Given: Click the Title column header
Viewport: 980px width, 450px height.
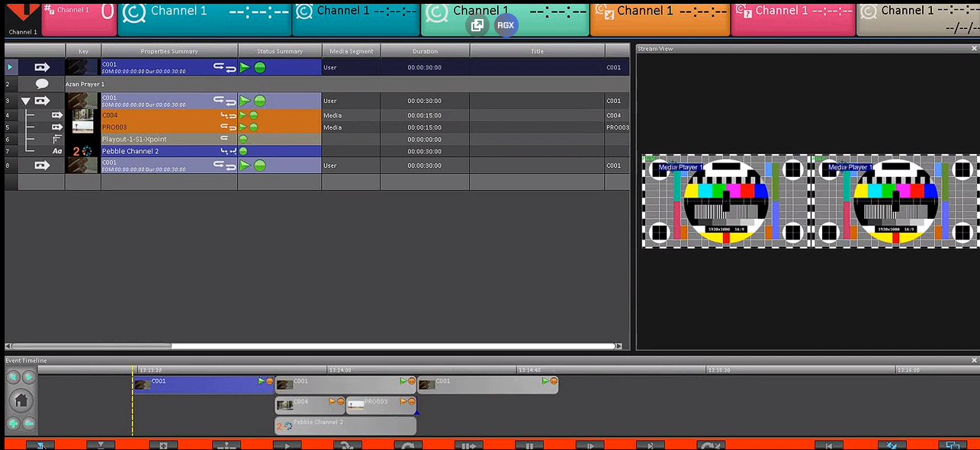Looking at the screenshot, I should pyautogui.click(x=537, y=51).
